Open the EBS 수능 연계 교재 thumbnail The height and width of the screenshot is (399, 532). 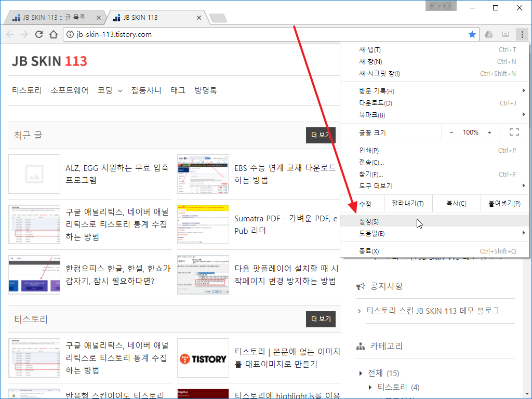[x=203, y=174]
